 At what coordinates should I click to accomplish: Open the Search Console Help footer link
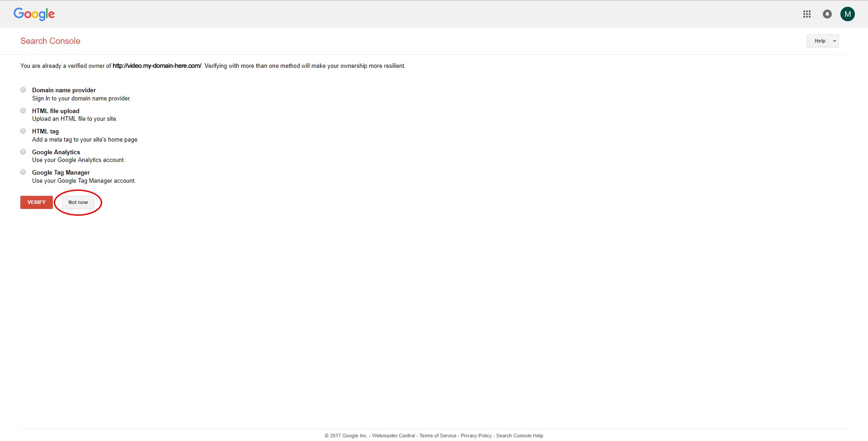coord(519,436)
